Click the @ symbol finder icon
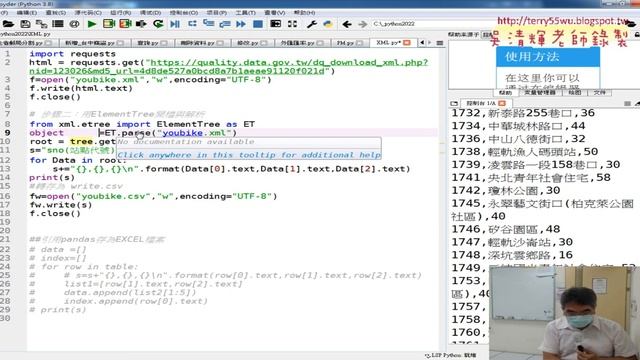The height and width of the screenshot is (360, 640). pos(74,24)
